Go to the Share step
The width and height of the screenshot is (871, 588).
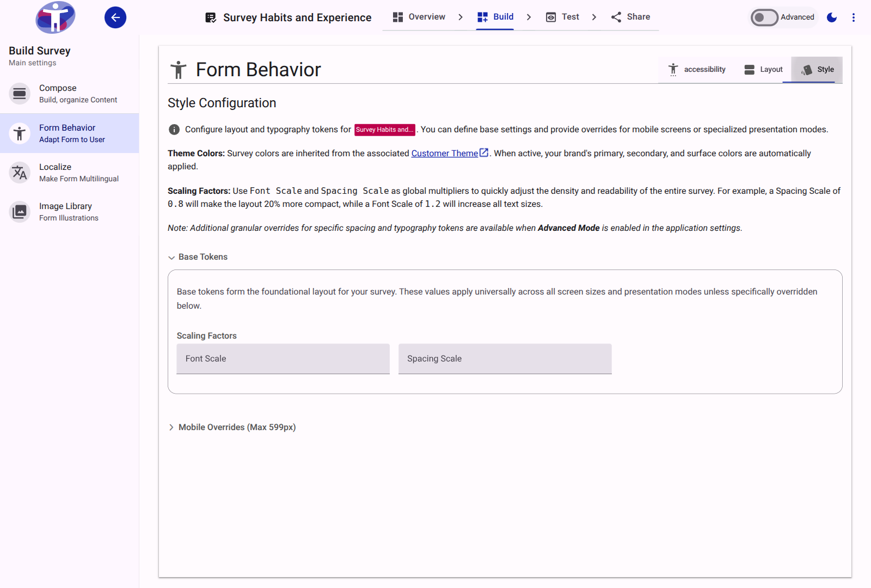(x=630, y=17)
